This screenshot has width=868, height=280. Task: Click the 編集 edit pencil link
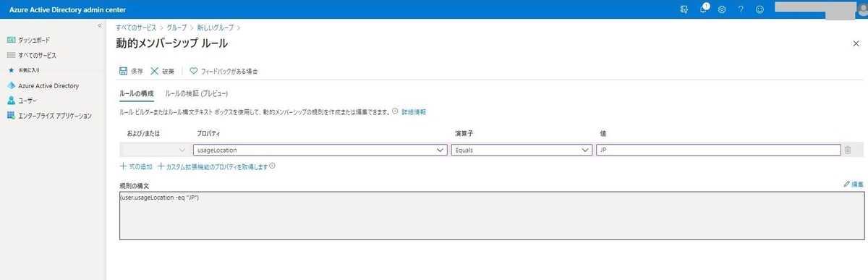(854, 184)
